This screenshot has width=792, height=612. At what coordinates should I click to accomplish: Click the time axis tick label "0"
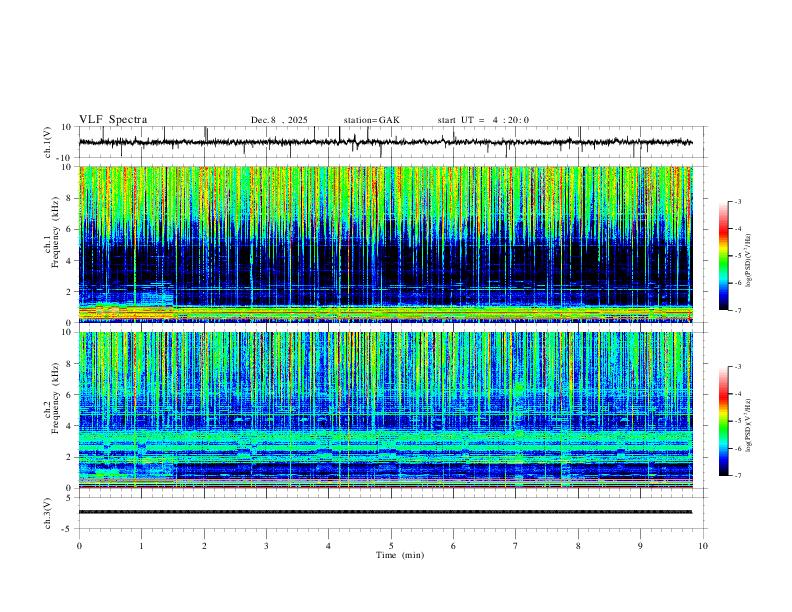79,546
